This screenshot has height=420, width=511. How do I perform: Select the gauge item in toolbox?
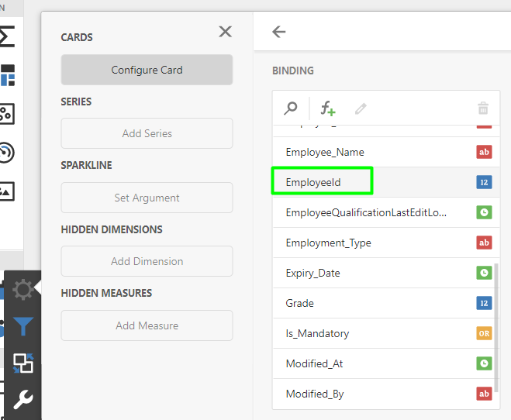pyautogui.click(x=7, y=153)
